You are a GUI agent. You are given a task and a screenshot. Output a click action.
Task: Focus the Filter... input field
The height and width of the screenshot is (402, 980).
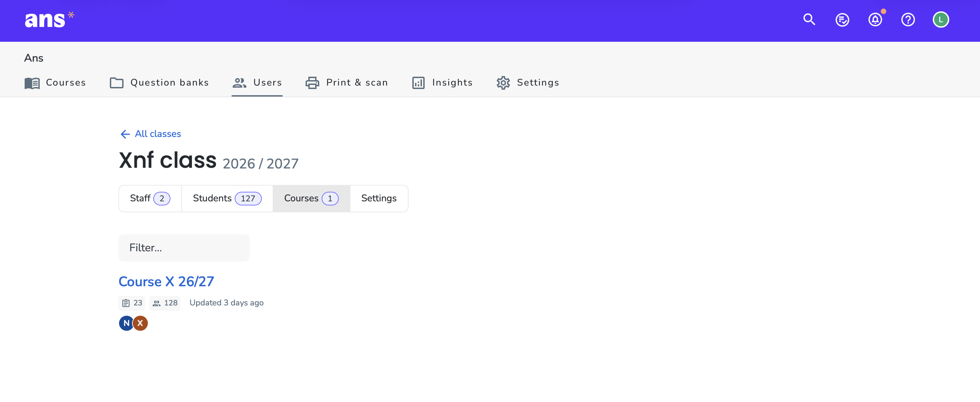point(184,248)
